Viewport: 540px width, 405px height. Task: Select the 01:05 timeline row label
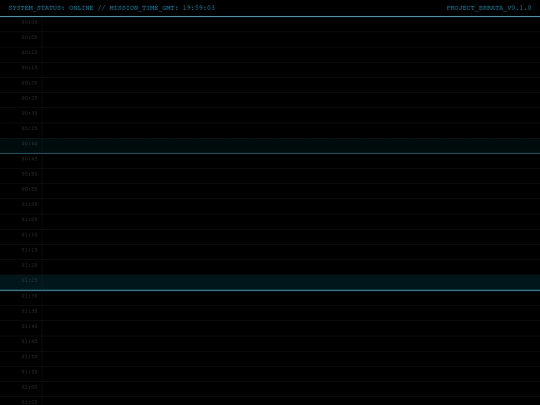29,219
